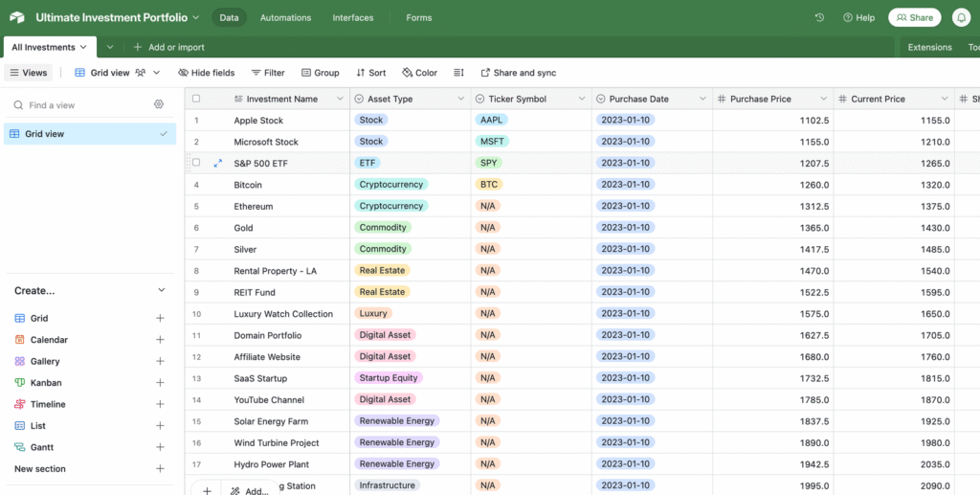Open the Extensions panel
This screenshot has width=980, height=495.
point(929,47)
